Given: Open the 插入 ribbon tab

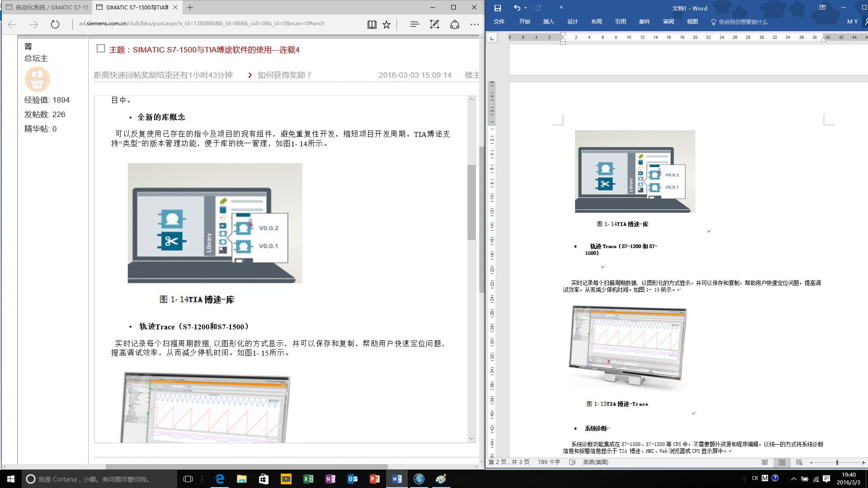Looking at the screenshot, I should pos(548,22).
